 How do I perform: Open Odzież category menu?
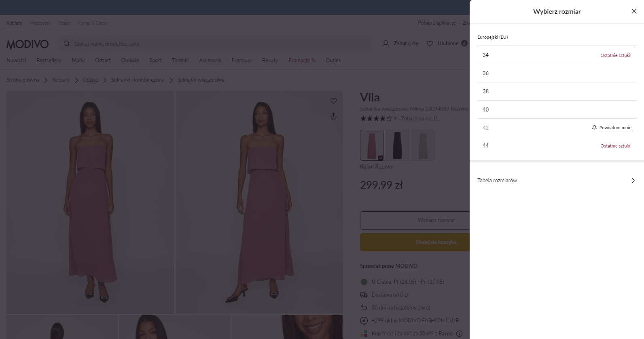click(103, 60)
